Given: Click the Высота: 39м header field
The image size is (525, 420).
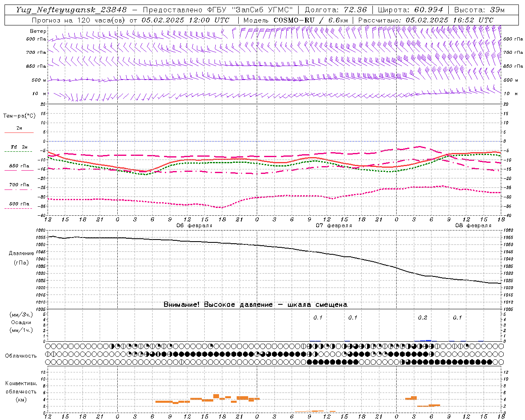Looking at the screenshot, I should point(479,10).
